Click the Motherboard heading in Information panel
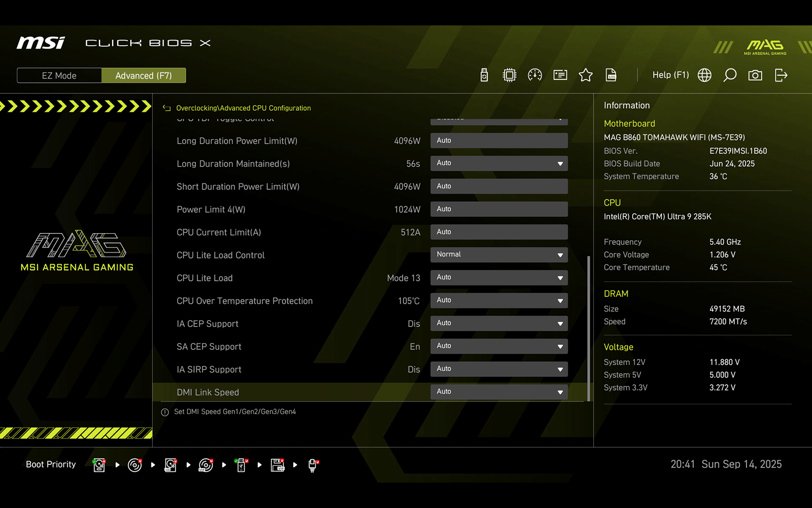 [629, 123]
